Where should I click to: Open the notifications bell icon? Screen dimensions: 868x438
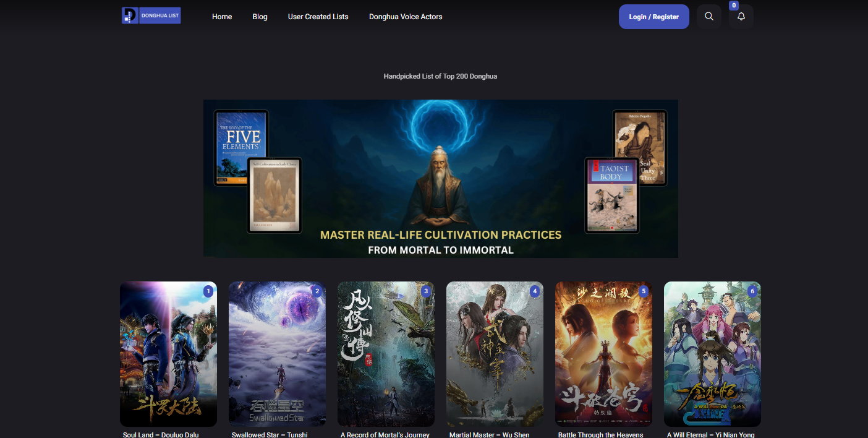coord(741,17)
